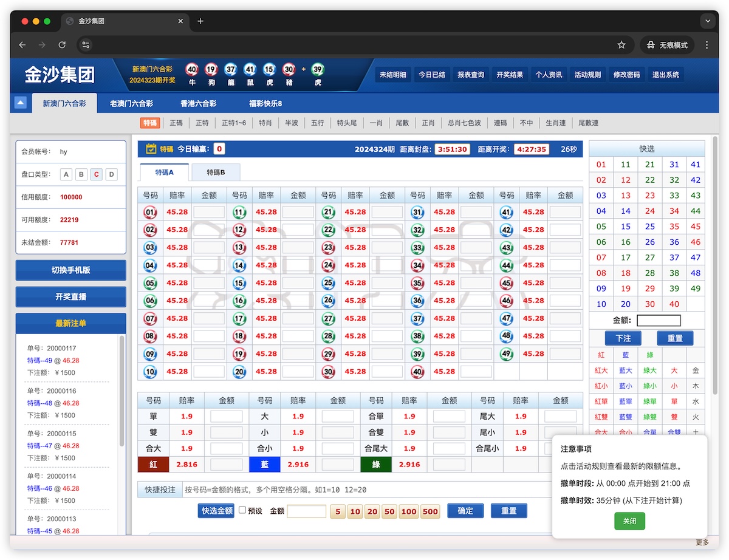Enable the 预设 checkbox
The height and width of the screenshot is (560, 729).
point(242,511)
